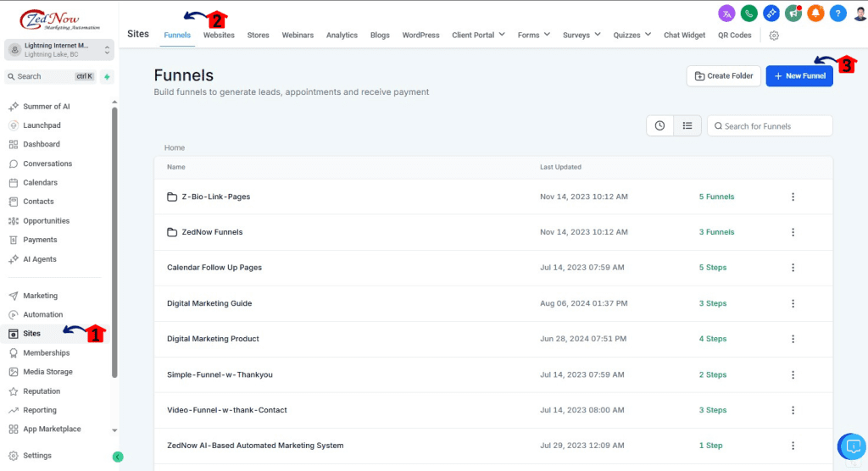Switch to the Analytics tab
The image size is (868, 471).
pyautogui.click(x=342, y=35)
